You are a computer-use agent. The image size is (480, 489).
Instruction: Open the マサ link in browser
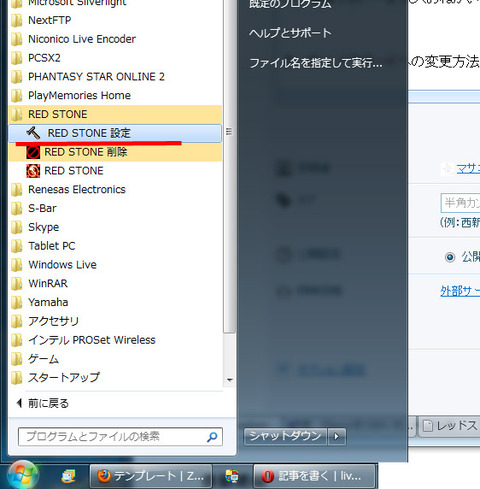tap(468, 169)
